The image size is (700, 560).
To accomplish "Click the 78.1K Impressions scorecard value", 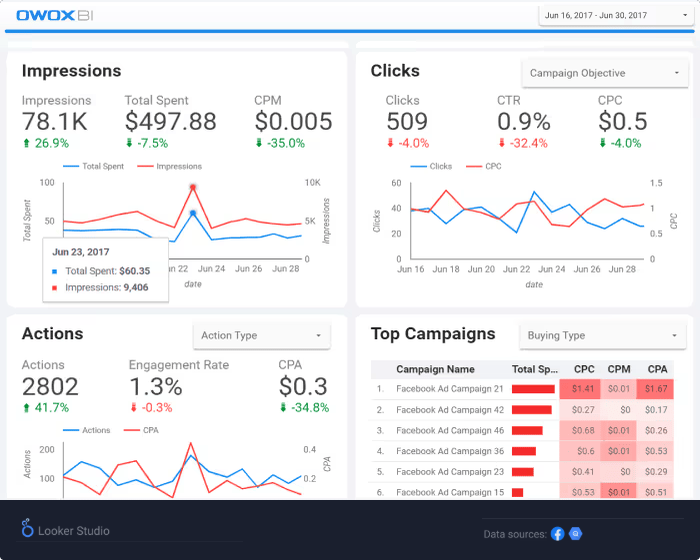I will coord(54,121).
